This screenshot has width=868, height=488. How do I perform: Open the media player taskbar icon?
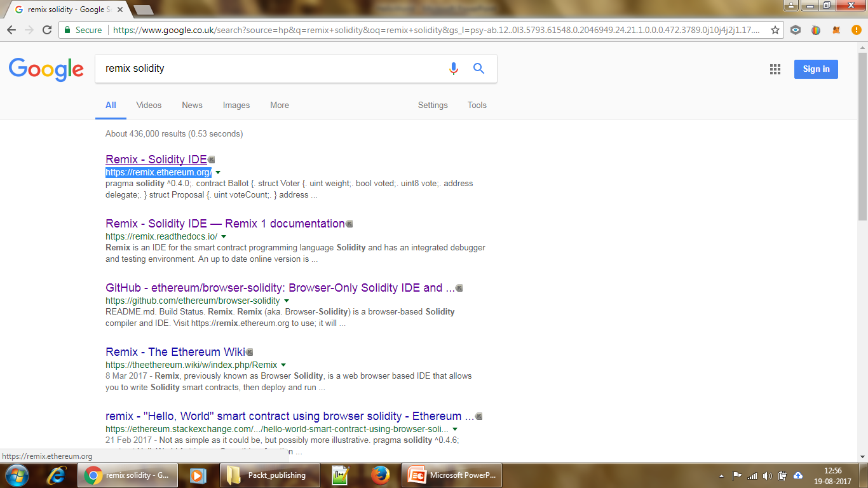click(199, 475)
